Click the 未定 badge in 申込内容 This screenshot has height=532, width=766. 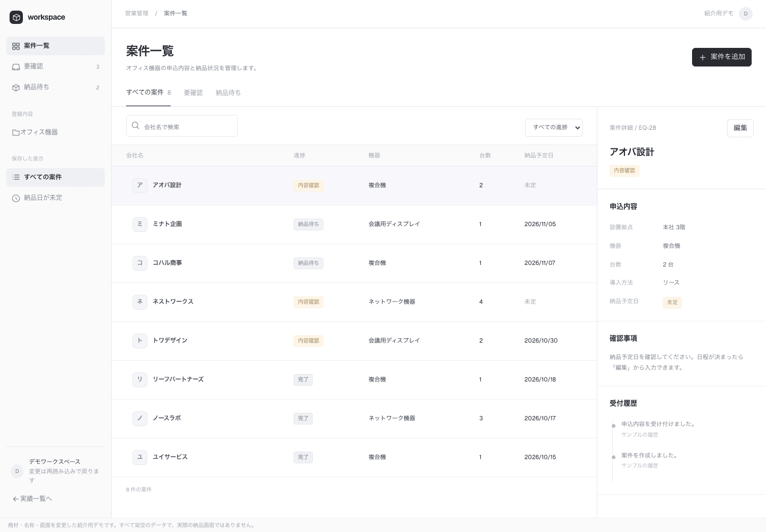(672, 302)
